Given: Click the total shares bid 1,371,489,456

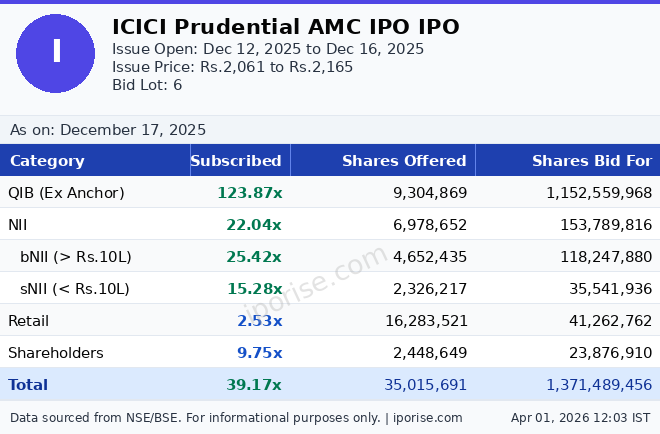Looking at the screenshot, I should point(599,385).
